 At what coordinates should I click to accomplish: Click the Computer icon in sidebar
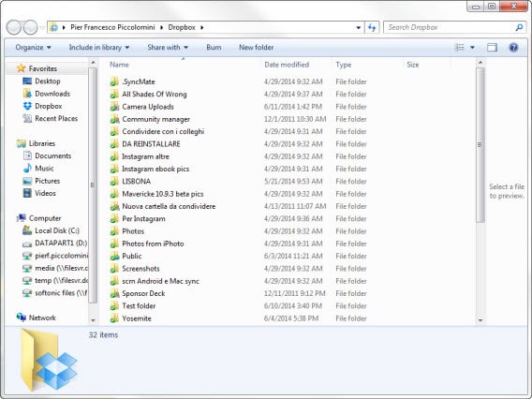[21, 218]
